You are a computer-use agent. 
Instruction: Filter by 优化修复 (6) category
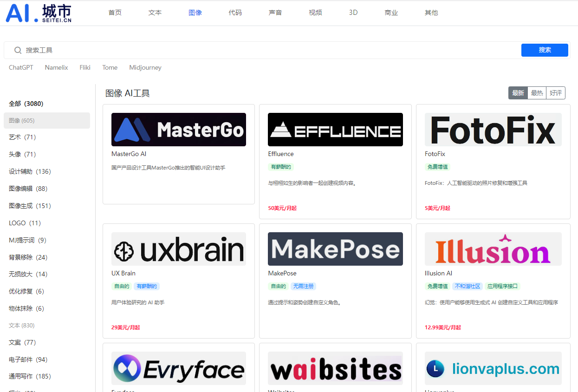(x=26, y=291)
